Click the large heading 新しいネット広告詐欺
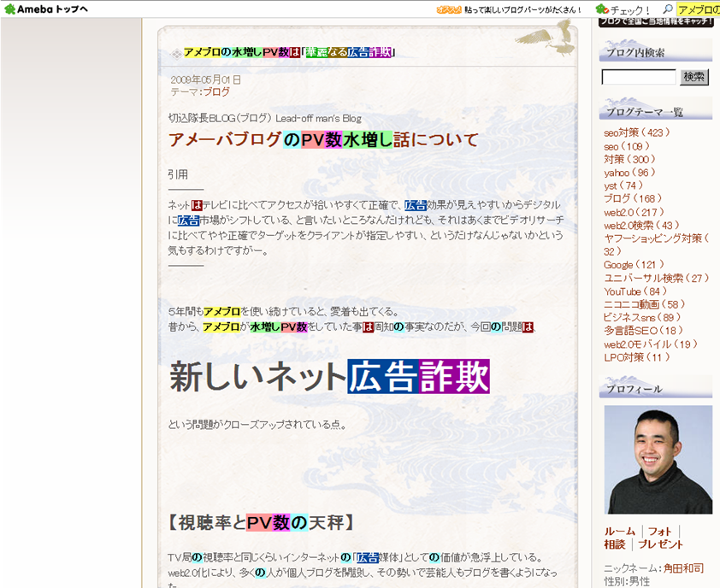 [x=329, y=376]
